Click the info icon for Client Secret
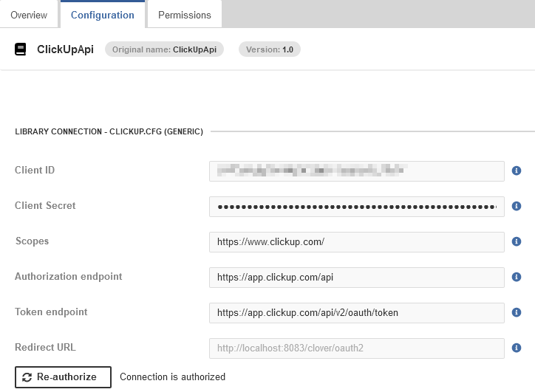This screenshot has width=535, height=392. pos(517,206)
